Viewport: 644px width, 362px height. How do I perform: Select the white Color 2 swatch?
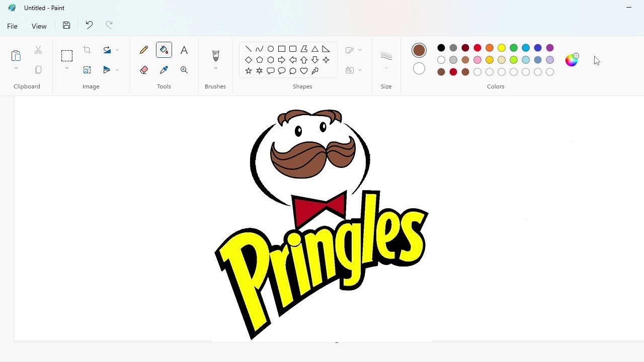pyautogui.click(x=419, y=69)
